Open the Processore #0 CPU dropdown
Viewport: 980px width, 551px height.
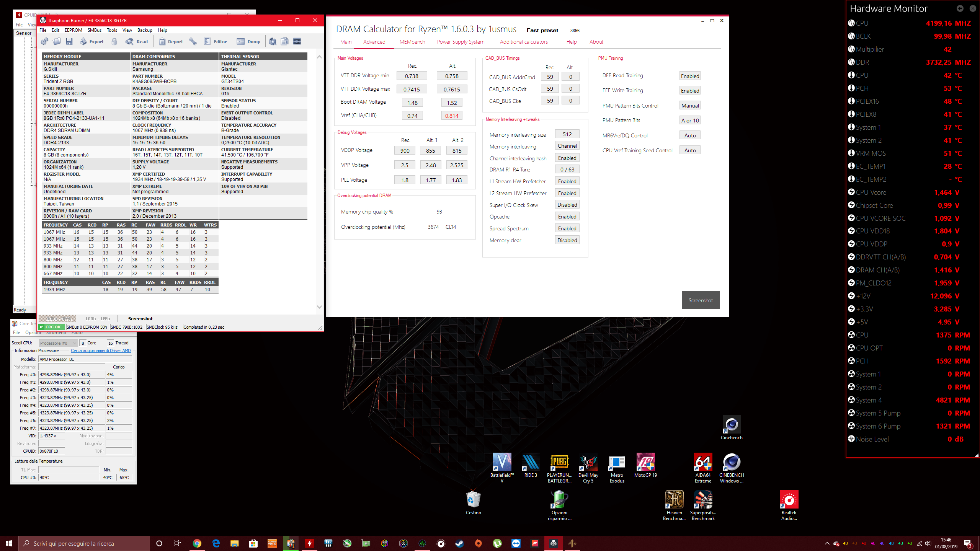point(58,343)
